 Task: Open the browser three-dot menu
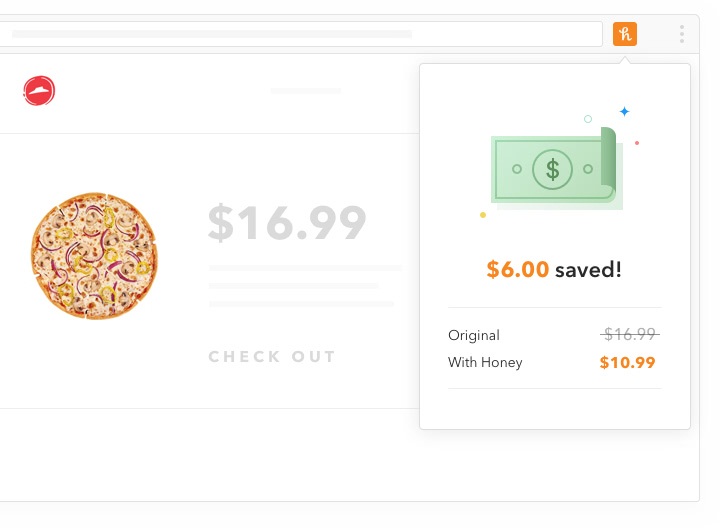point(682,34)
